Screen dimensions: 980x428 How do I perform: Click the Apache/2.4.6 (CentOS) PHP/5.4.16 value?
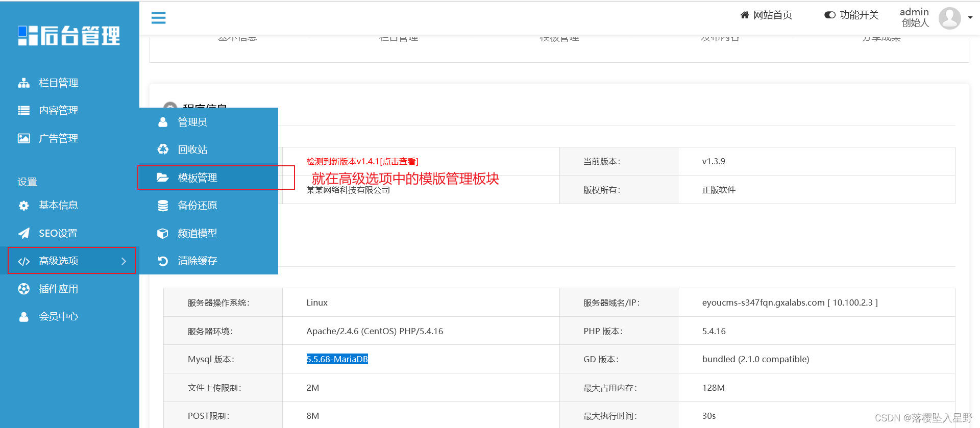click(x=375, y=331)
